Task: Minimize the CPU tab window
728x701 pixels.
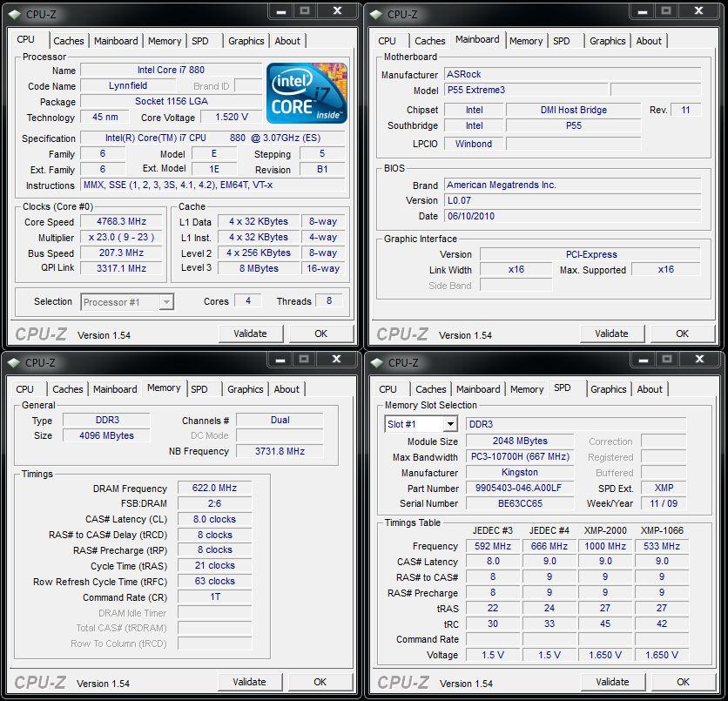Action: pyautogui.click(x=281, y=11)
